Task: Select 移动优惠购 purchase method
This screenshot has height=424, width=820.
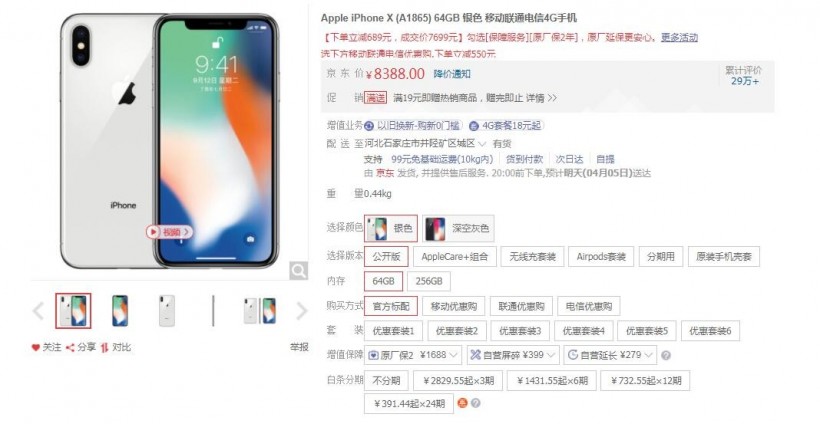Action: 453,306
